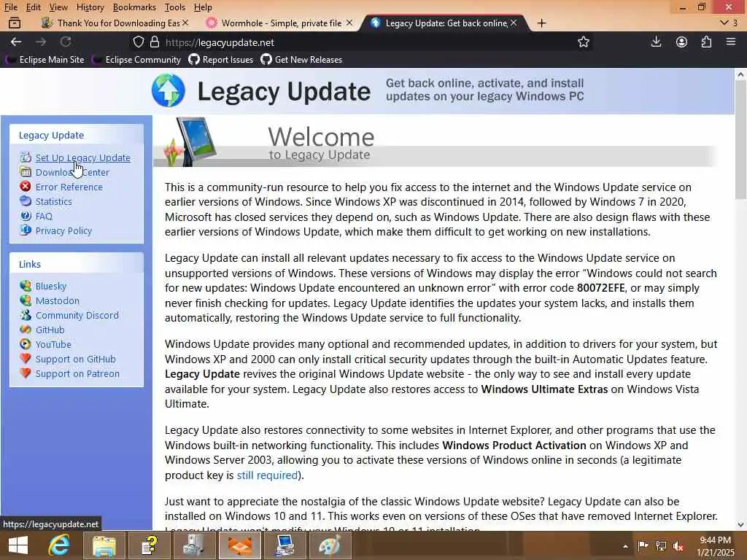Click the heart icon by Support on Patreon
Screen dimensions: 747x560
pyautogui.click(x=26, y=373)
